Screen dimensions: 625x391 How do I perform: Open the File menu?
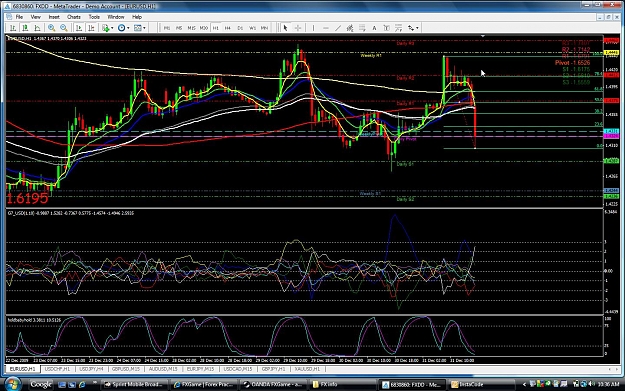19,17
